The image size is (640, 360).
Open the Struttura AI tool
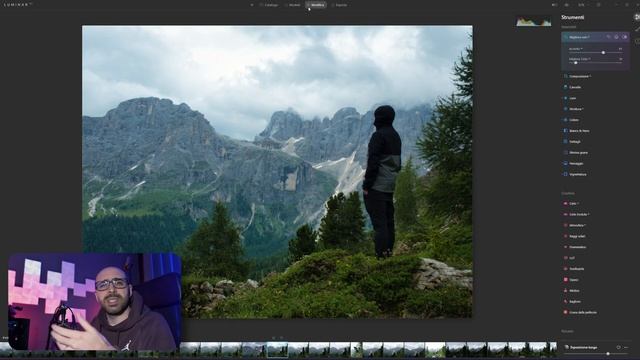(574, 109)
